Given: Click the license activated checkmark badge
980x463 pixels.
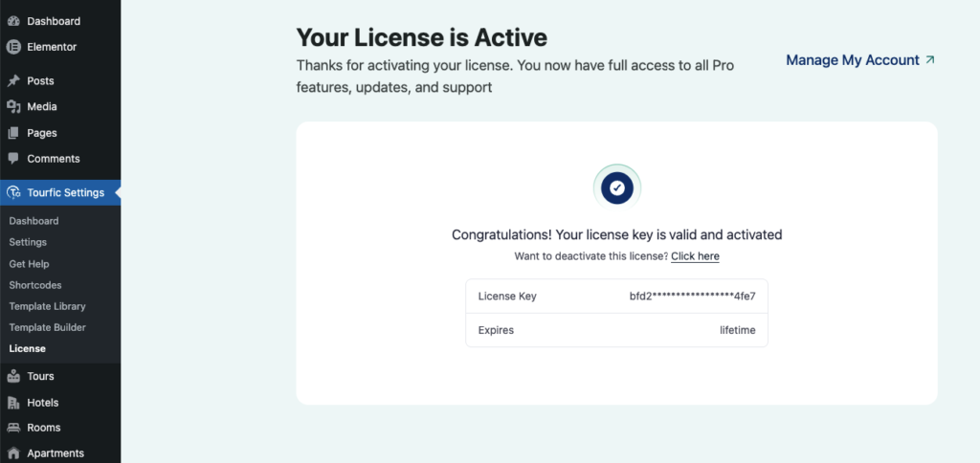Looking at the screenshot, I should pyautogui.click(x=617, y=187).
